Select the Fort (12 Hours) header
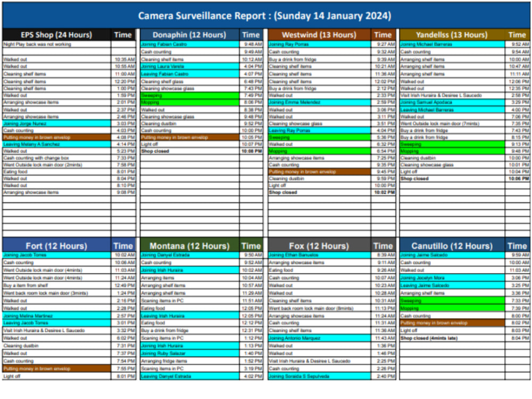Image resolution: width=532 pixels, height=399 pixels. pyautogui.click(x=56, y=246)
